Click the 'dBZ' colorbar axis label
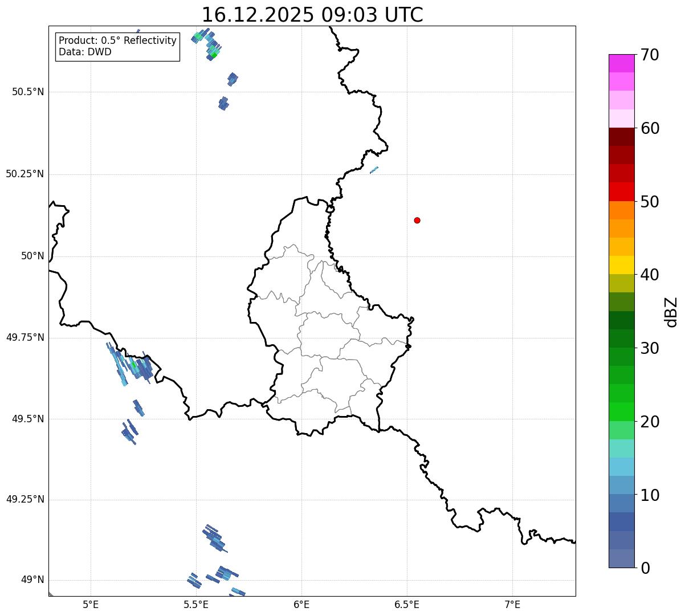This screenshot has width=685, height=616. coord(671,312)
